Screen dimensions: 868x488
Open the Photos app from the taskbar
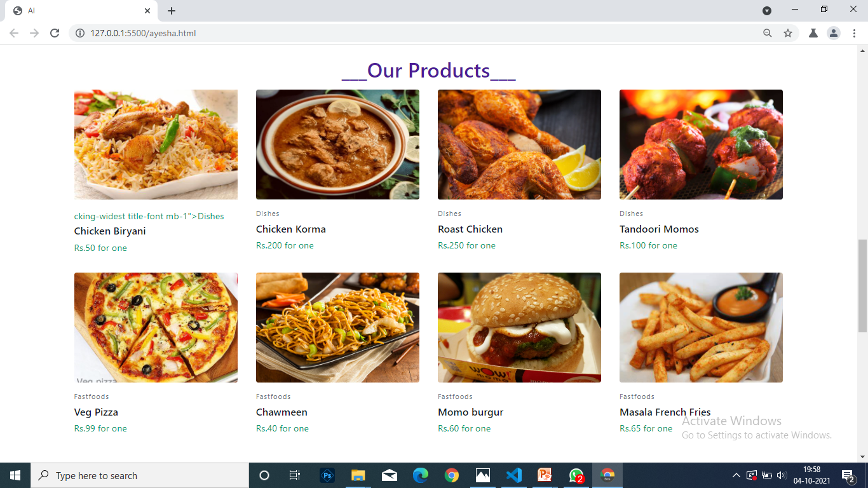483,475
